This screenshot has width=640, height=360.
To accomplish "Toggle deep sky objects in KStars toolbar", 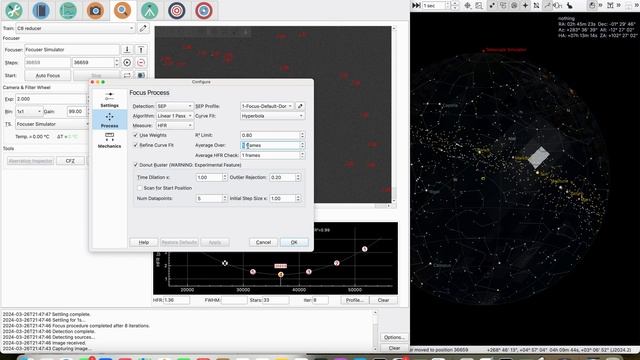I will [503, 5].
